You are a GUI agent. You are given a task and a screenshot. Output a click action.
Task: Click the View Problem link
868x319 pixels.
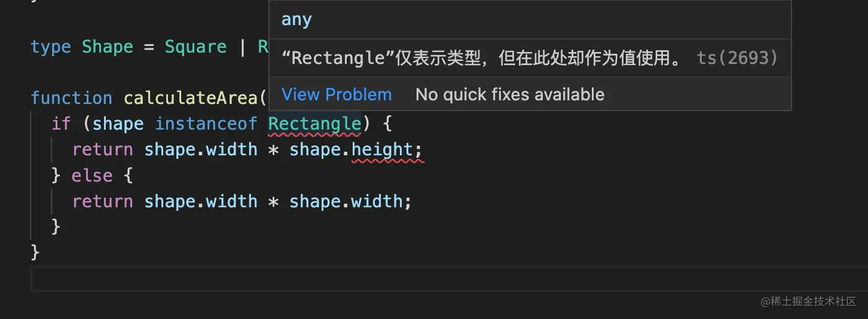click(x=337, y=94)
